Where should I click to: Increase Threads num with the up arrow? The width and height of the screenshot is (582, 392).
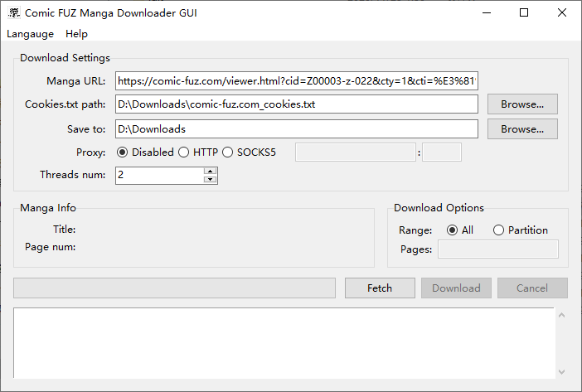click(210, 171)
